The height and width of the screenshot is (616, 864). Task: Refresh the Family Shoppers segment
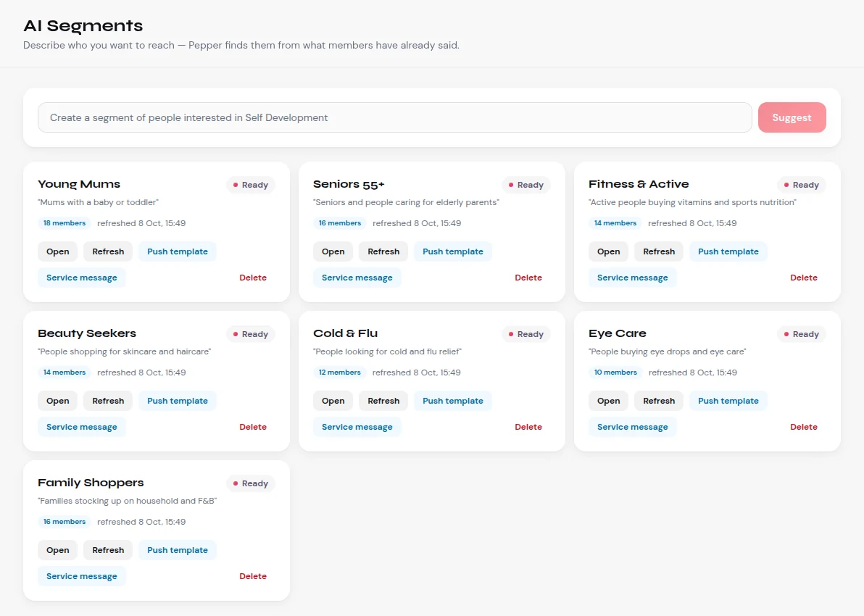(x=108, y=550)
